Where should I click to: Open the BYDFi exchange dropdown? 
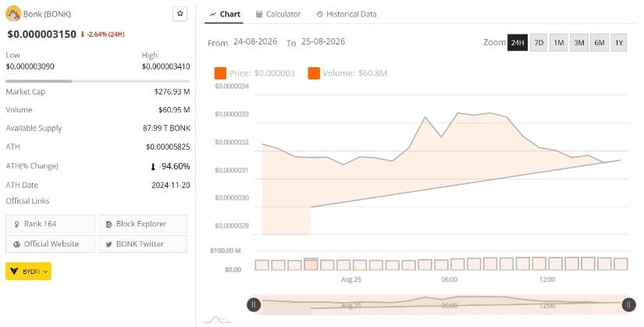[x=28, y=271]
